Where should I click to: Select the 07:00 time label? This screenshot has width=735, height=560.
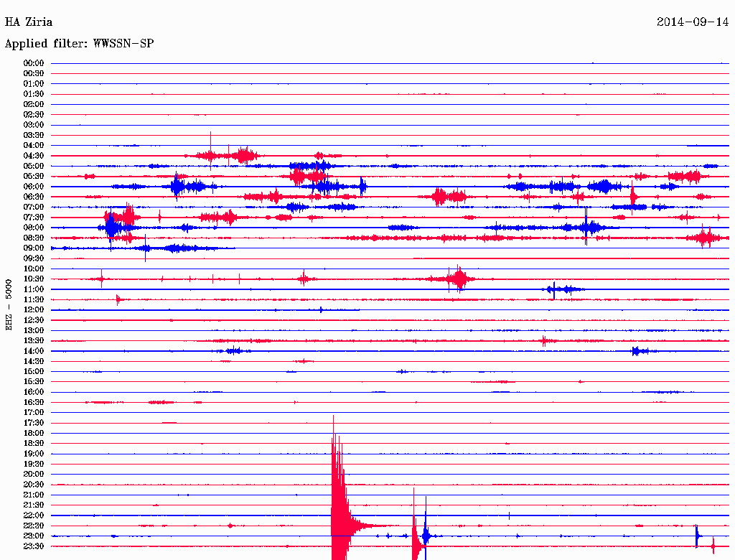point(34,207)
